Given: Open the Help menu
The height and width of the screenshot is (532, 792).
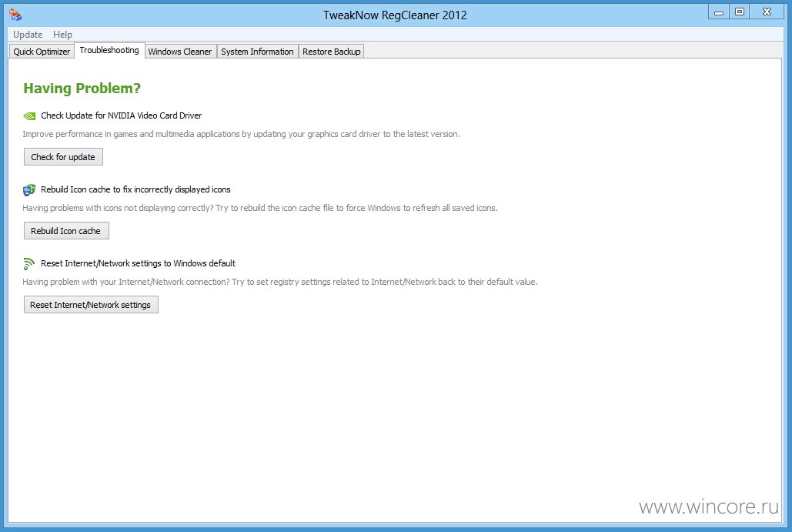Looking at the screenshot, I should coord(62,35).
